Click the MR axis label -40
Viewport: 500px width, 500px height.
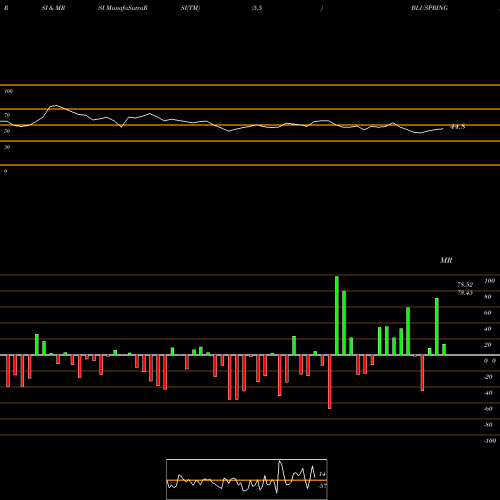[x=488, y=393]
